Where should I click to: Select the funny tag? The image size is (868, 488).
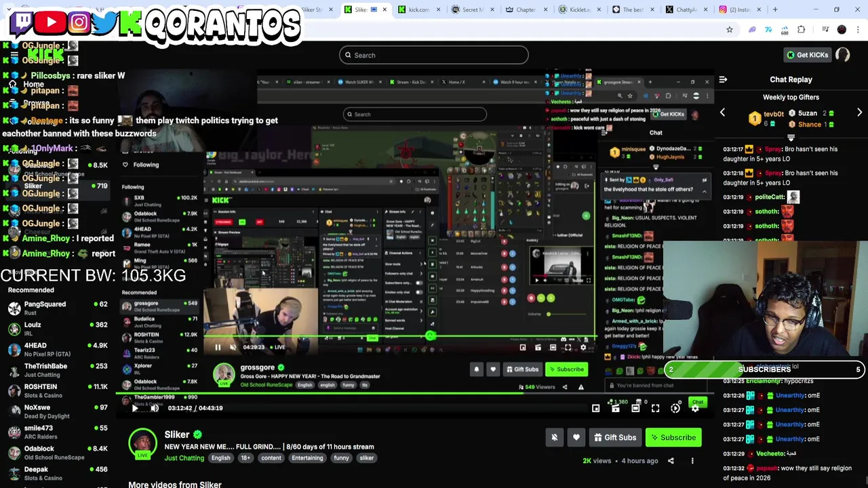pos(341,458)
